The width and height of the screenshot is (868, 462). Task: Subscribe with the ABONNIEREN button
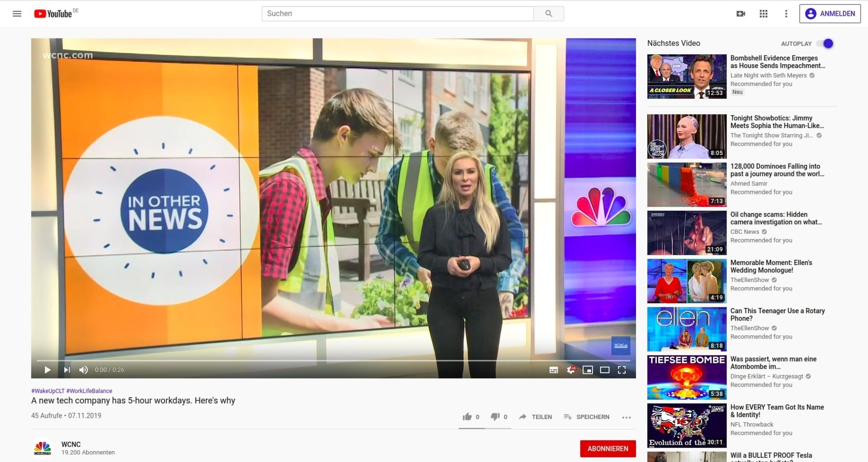tap(608, 448)
